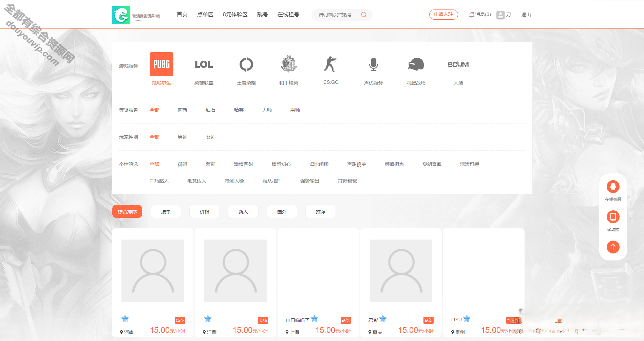This screenshot has width=644, height=341.
Task: Click the 申请入驻 button
Action: click(x=443, y=15)
